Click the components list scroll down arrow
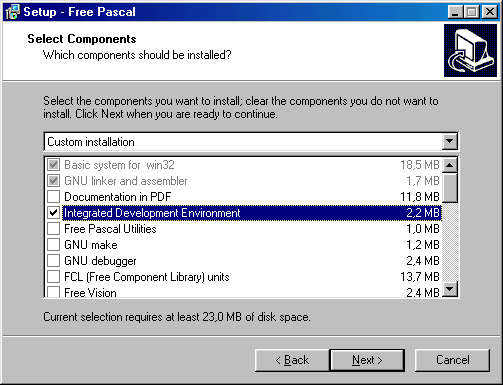The image size is (503, 385). pos(450,289)
